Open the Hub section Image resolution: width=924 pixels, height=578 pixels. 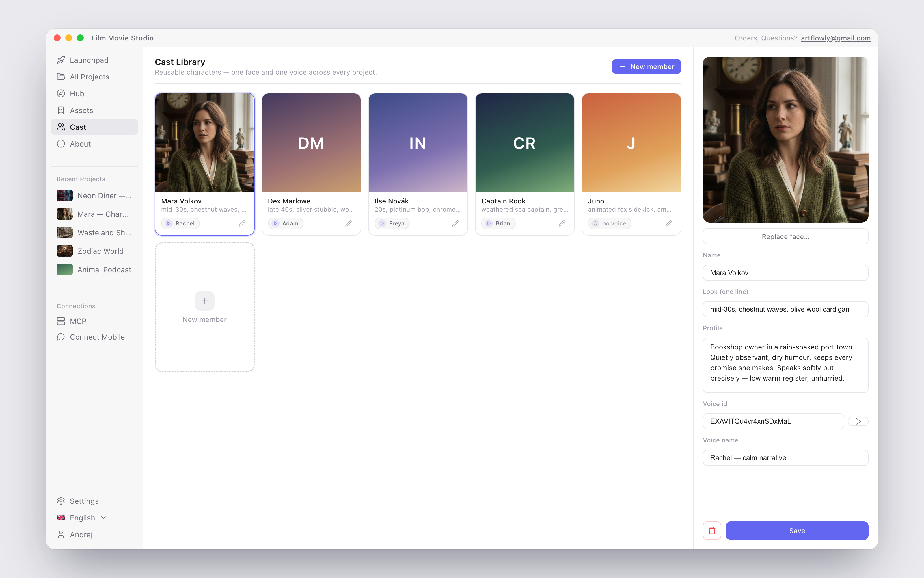click(94, 94)
